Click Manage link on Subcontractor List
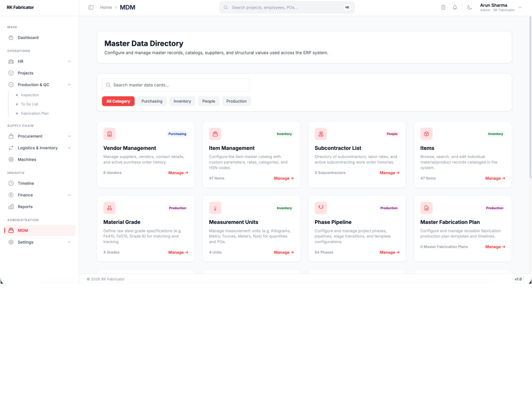The height and width of the screenshot is (399, 532). pos(389,173)
